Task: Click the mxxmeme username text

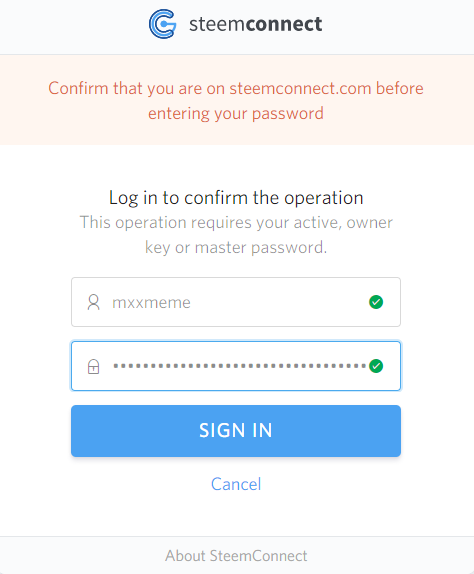Action: (151, 303)
